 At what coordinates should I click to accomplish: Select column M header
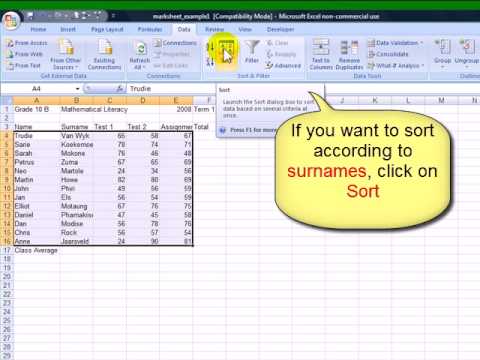click(x=441, y=100)
